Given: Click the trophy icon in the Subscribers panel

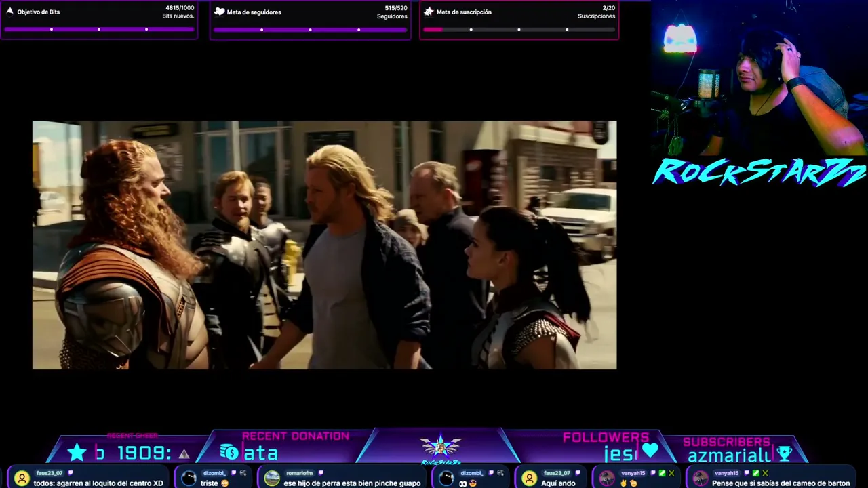Looking at the screenshot, I should click(784, 453).
